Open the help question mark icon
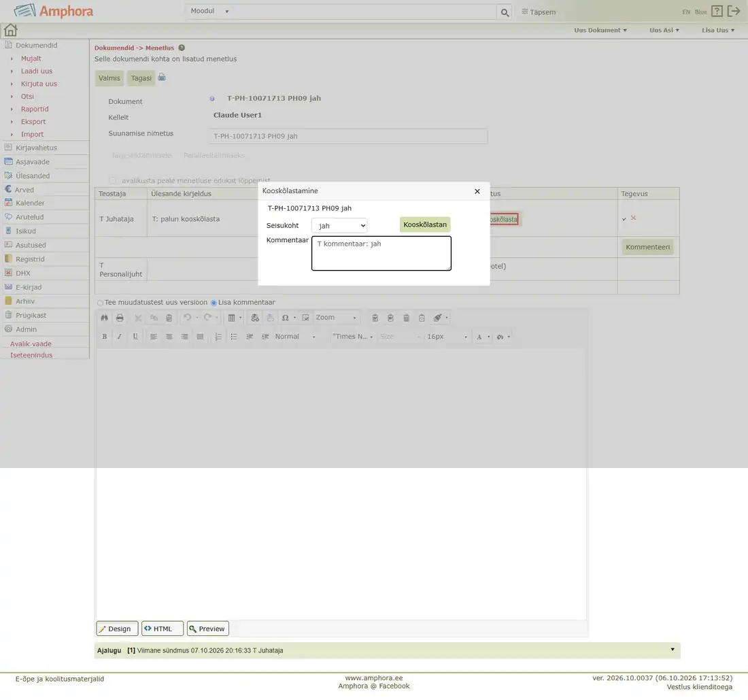 coord(717,12)
